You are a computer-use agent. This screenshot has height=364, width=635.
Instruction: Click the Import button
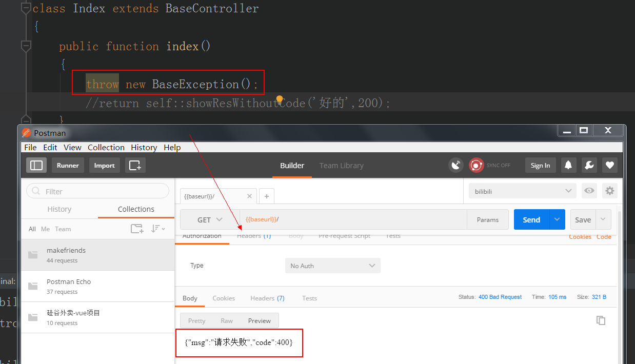point(104,165)
